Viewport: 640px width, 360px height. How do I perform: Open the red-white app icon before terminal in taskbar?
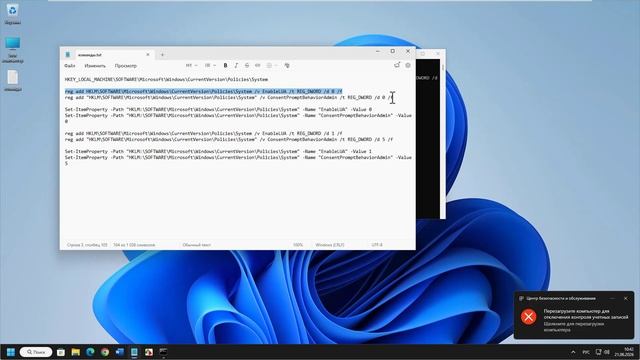tap(149, 352)
